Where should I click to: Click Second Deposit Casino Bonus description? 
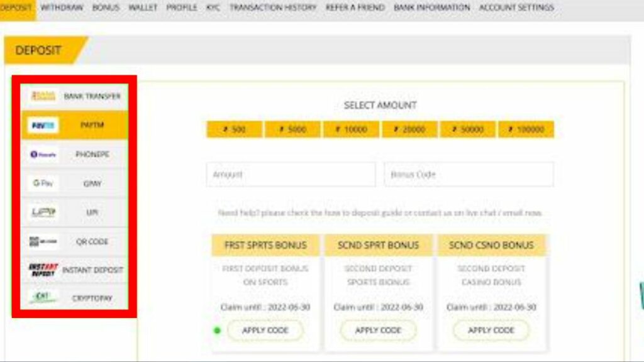pyautogui.click(x=491, y=275)
